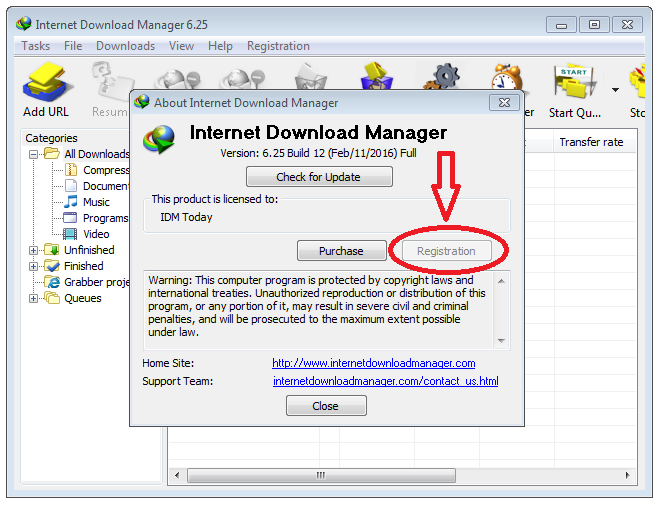Screen dimensions: 659x506
Task: Close the About dialog with the X button
Action: (504, 103)
